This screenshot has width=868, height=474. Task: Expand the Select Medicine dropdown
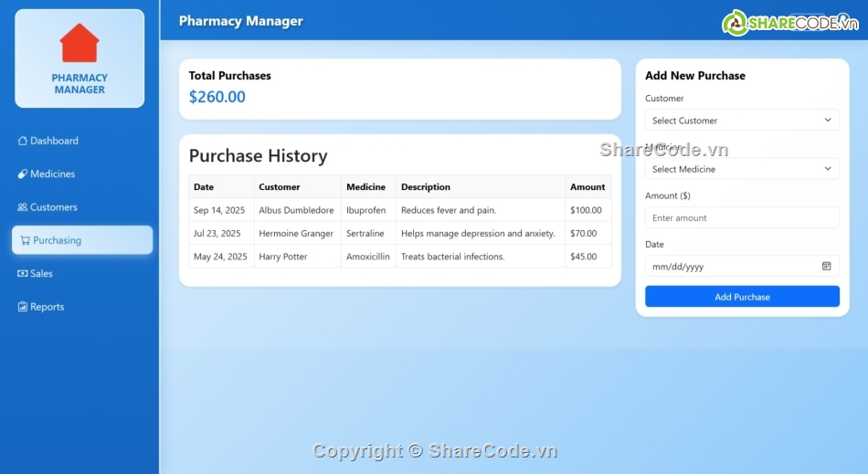[x=741, y=169]
